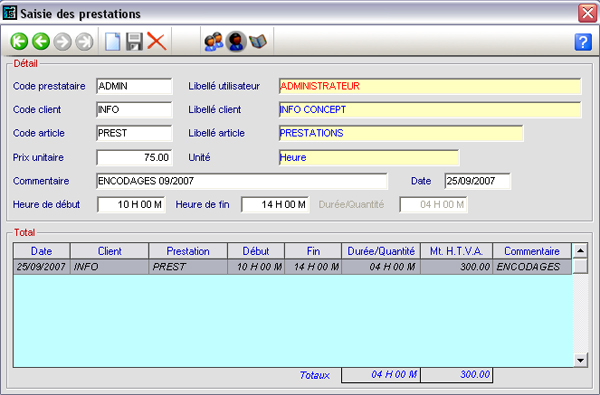Click the table scrollbar up arrow
This screenshot has width=600, height=395.
tap(580, 251)
